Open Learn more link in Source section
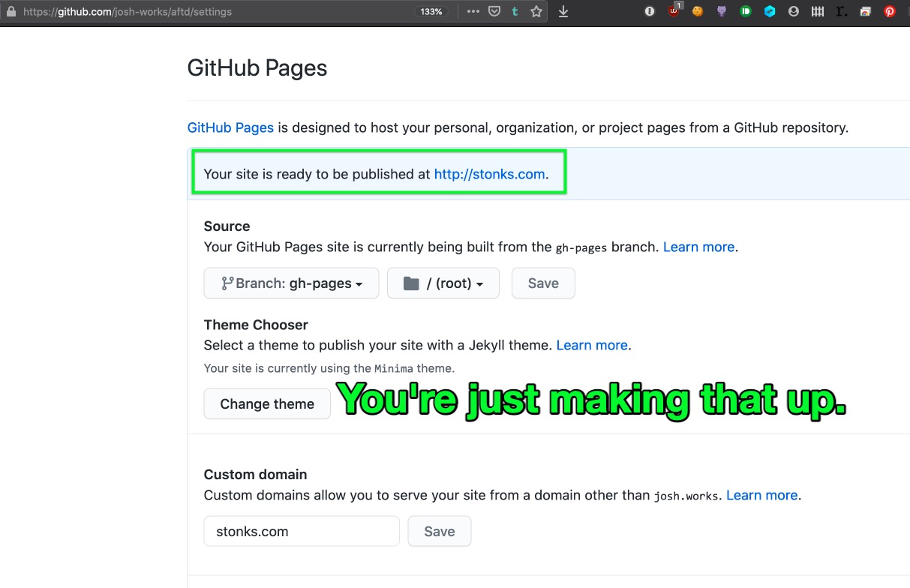The width and height of the screenshot is (910, 588). 699,247
